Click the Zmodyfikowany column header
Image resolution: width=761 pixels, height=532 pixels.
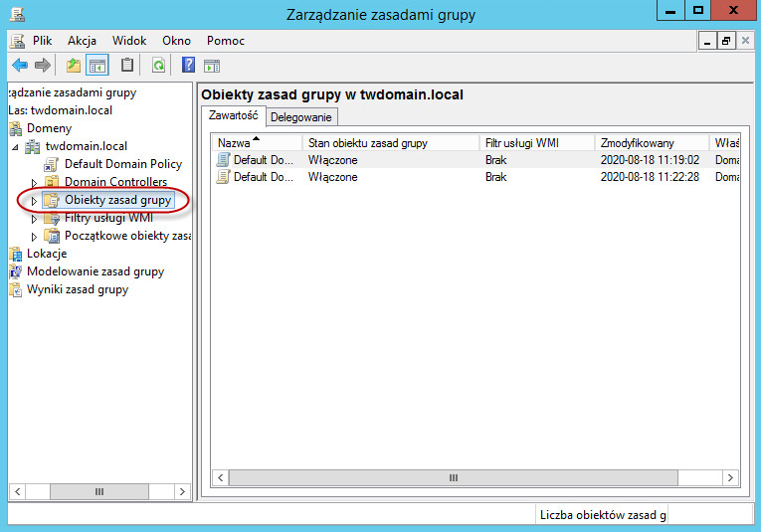pyautogui.click(x=637, y=143)
